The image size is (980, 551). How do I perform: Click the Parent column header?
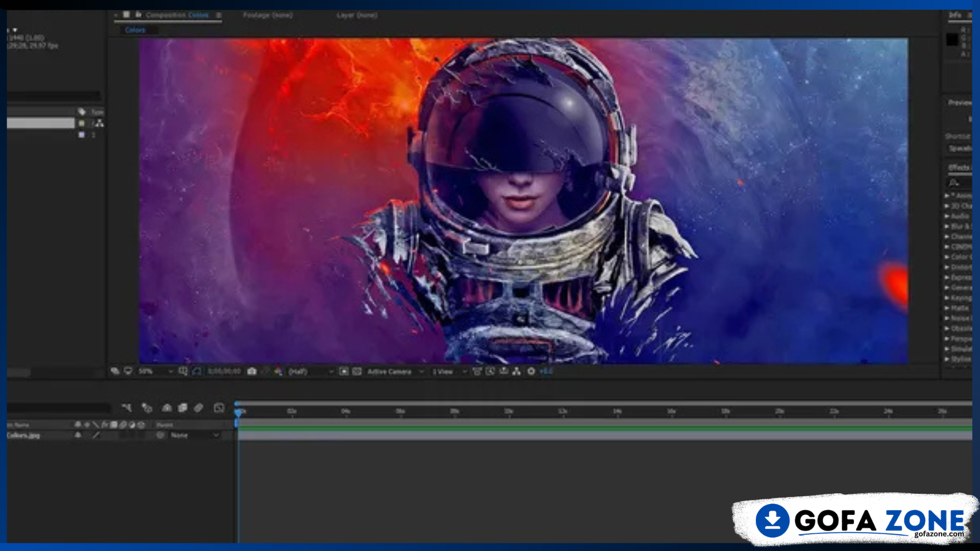(164, 424)
